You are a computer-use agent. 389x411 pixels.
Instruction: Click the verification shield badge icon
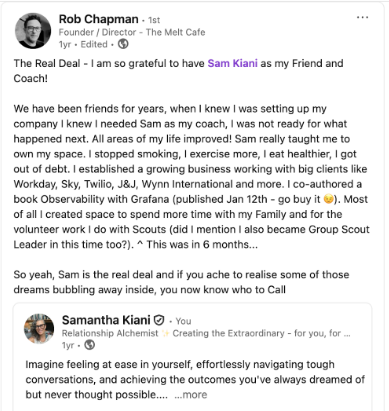pos(159,320)
